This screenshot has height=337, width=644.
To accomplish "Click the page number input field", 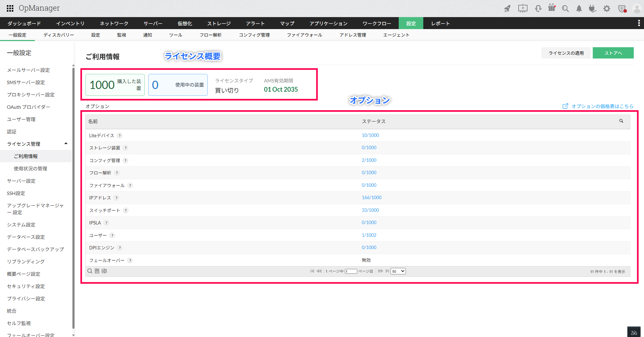I will click(351, 271).
